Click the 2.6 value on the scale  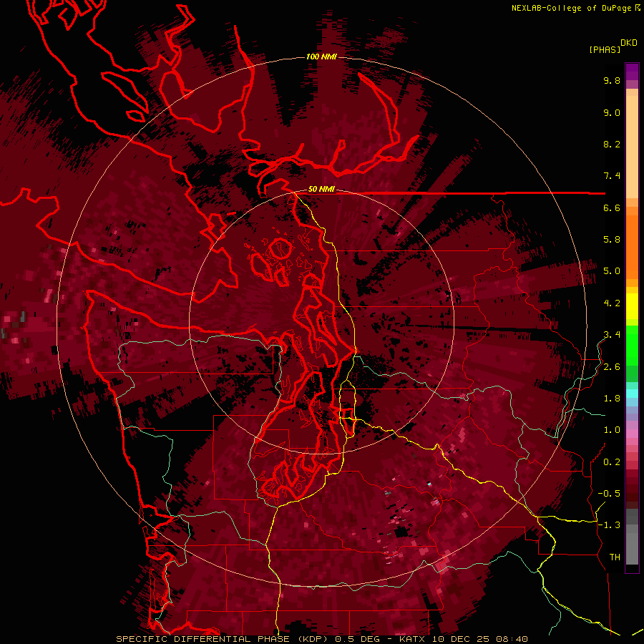pyautogui.click(x=612, y=367)
